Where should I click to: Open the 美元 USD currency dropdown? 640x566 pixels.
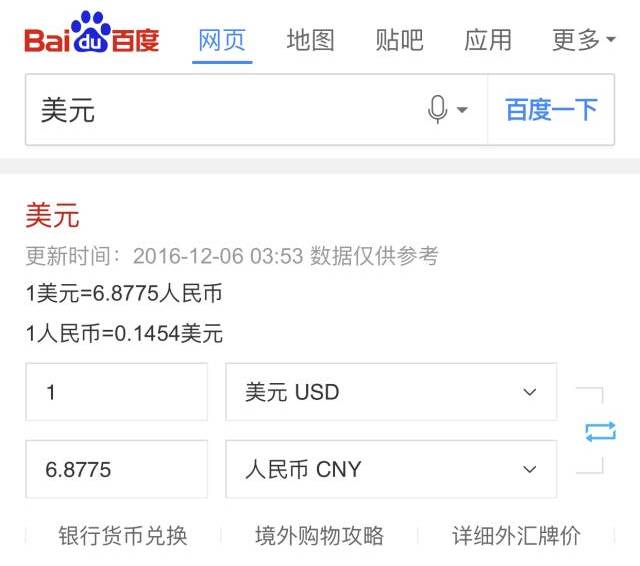391,392
